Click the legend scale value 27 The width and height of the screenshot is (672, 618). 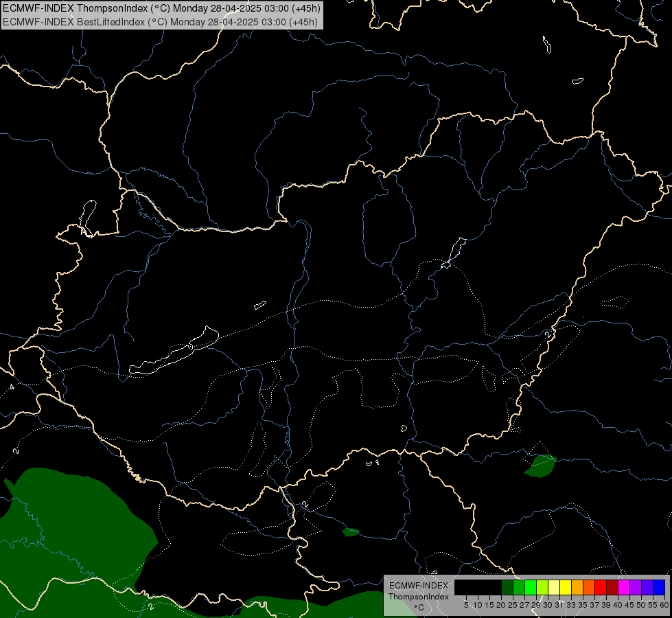click(x=524, y=605)
